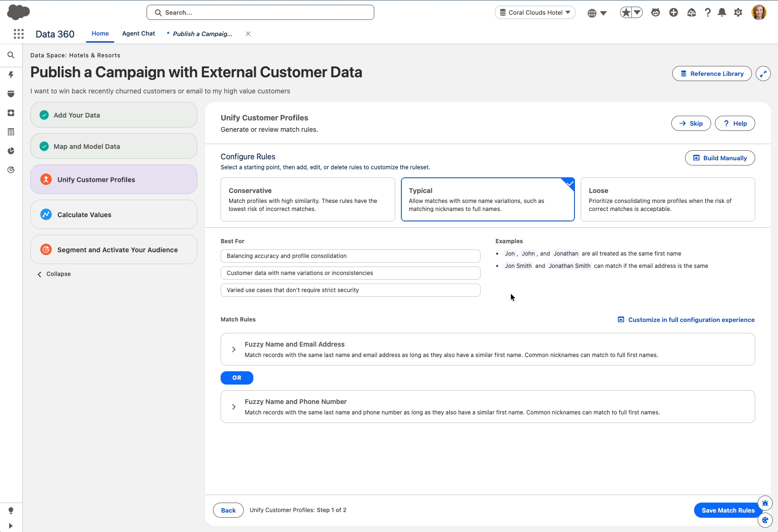Click the 'Jonathan Smith' example tag
The image size is (778, 532).
[x=570, y=266]
